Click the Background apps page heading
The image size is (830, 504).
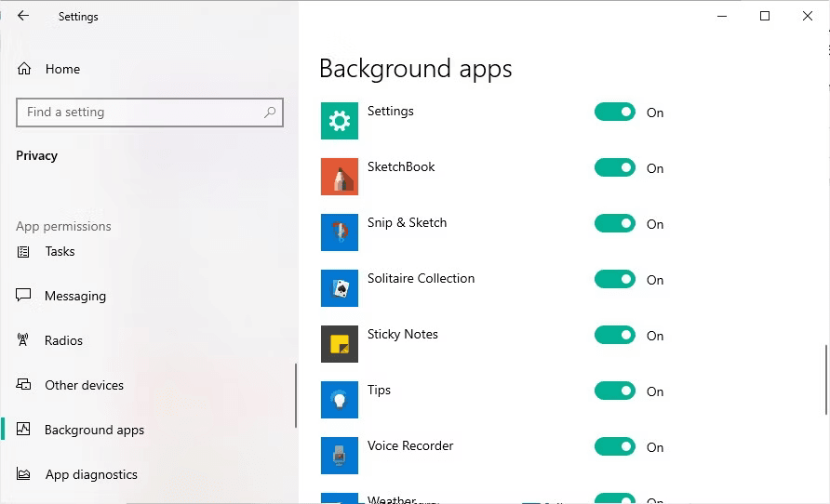coord(416,69)
